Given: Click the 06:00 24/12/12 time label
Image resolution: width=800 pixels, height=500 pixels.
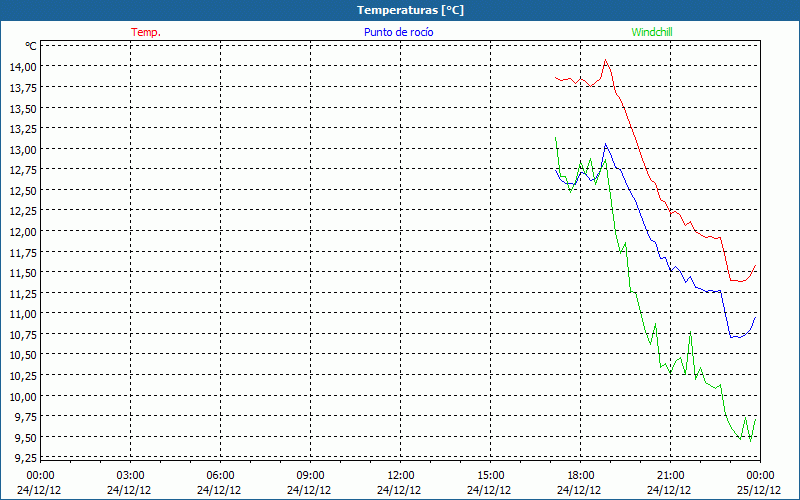Looking at the screenshot, I should (219, 483).
